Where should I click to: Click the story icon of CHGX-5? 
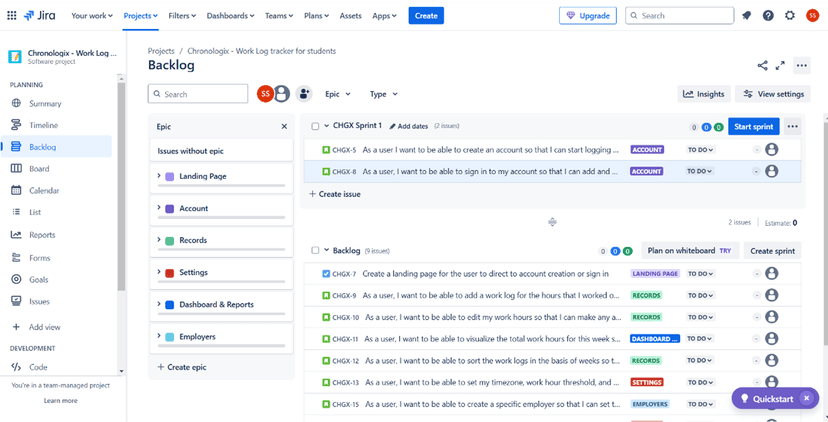click(x=326, y=150)
